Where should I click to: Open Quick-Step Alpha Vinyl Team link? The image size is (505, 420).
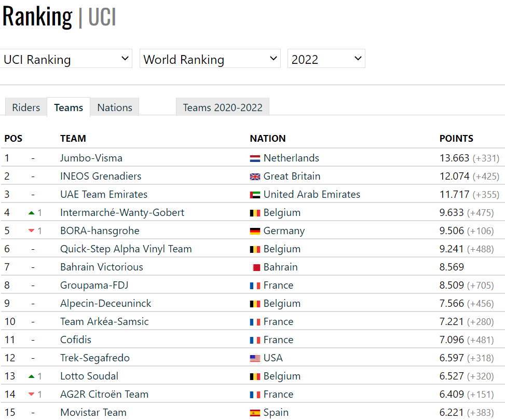point(126,249)
